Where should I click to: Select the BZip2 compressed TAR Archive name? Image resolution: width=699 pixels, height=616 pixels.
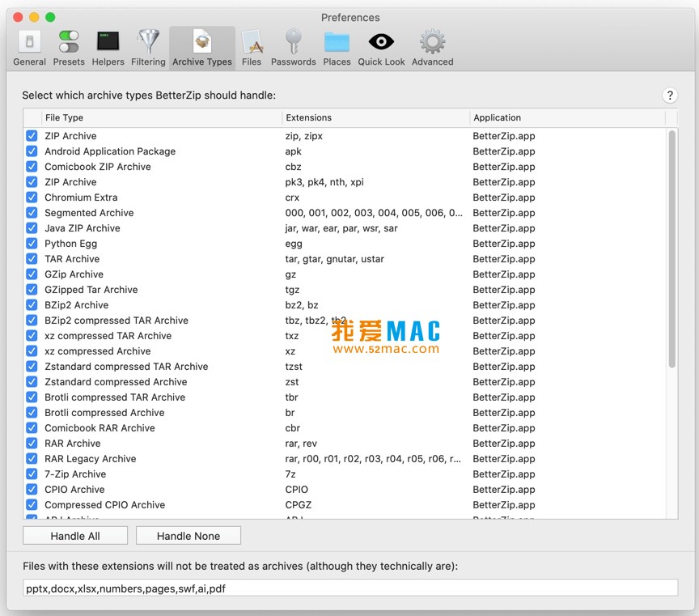116,321
